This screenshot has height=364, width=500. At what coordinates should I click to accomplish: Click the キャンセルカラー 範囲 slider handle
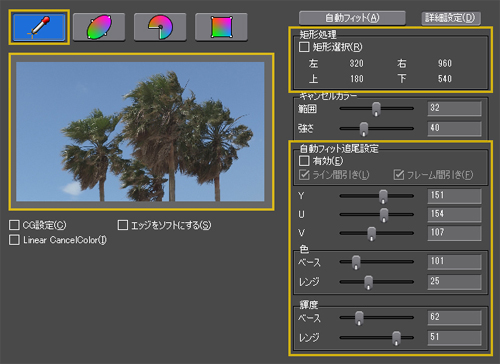(376, 109)
